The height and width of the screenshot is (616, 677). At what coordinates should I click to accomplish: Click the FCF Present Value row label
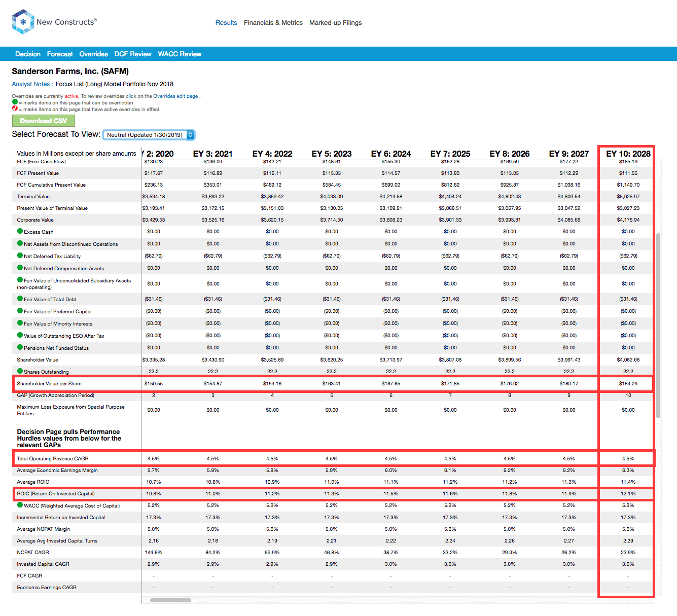coord(38,173)
